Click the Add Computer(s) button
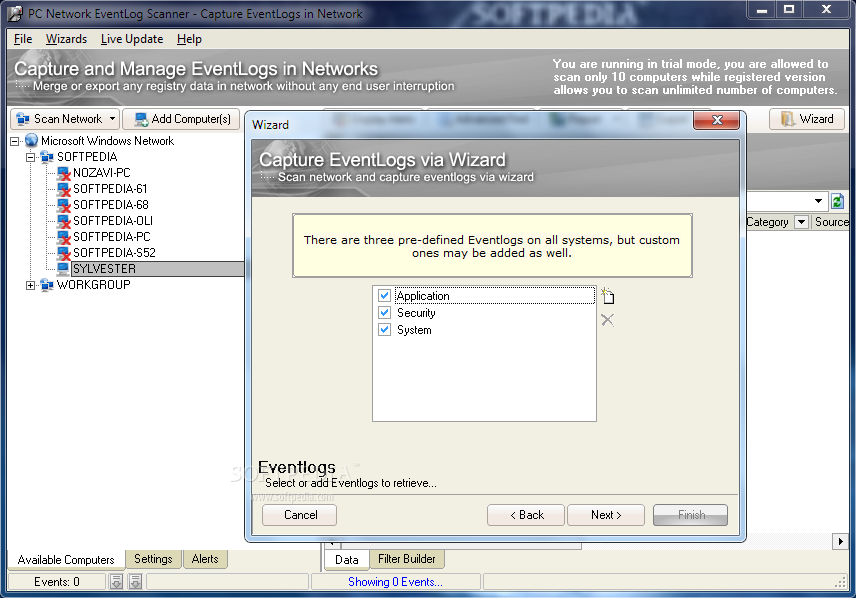Screen dimensions: 856x598 tap(181, 119)
